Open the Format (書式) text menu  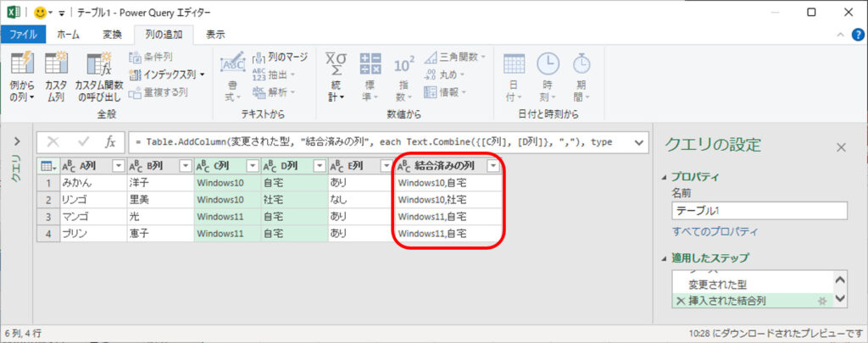click(x=232, y=77)
